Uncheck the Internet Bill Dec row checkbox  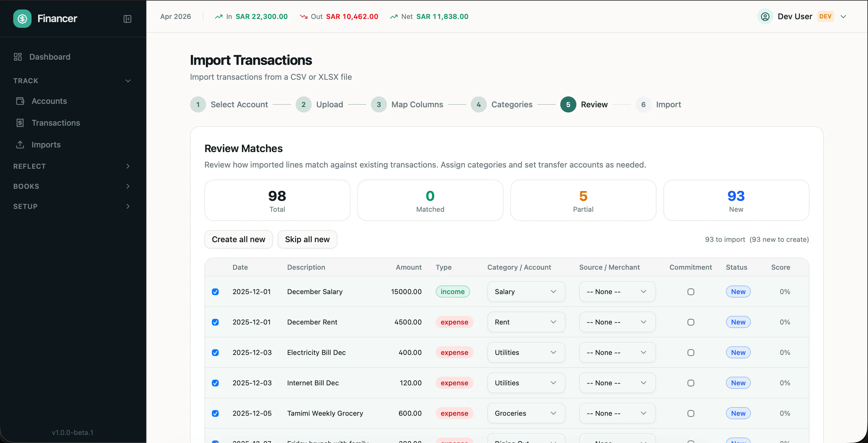pyautogui.click(x=215, y=383)
